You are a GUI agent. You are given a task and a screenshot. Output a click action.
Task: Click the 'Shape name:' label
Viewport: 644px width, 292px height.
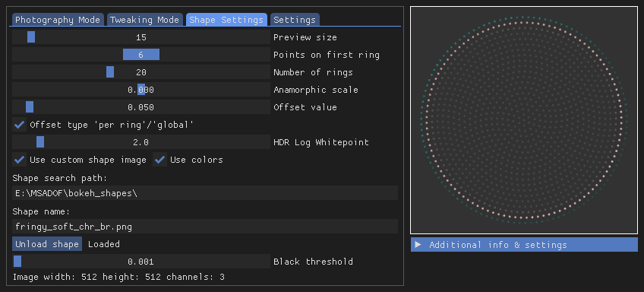pyautogui.click(x=42, y=212)
